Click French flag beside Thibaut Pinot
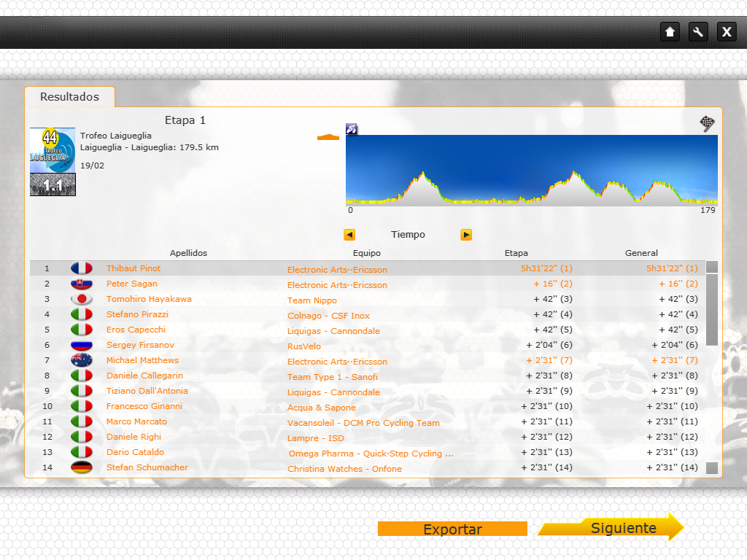Screen dimensions: 747x560 (82, 268)
